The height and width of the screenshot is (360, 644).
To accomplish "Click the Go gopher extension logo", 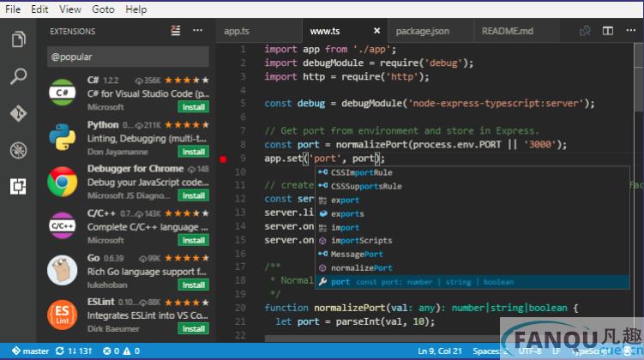I will 62,271.
